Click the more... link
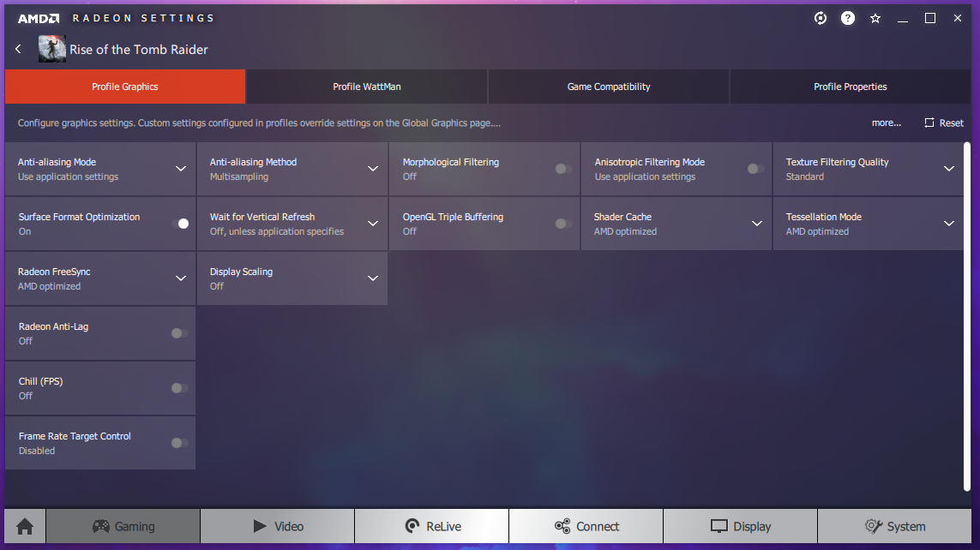Image resolution: width=980 pixels, height=550 pixels. 887,123
